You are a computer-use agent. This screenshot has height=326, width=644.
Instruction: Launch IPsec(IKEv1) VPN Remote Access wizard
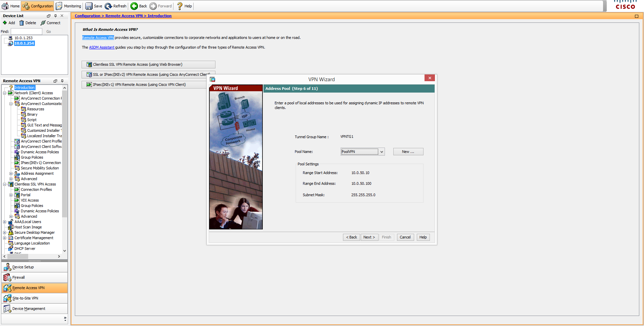144,85
